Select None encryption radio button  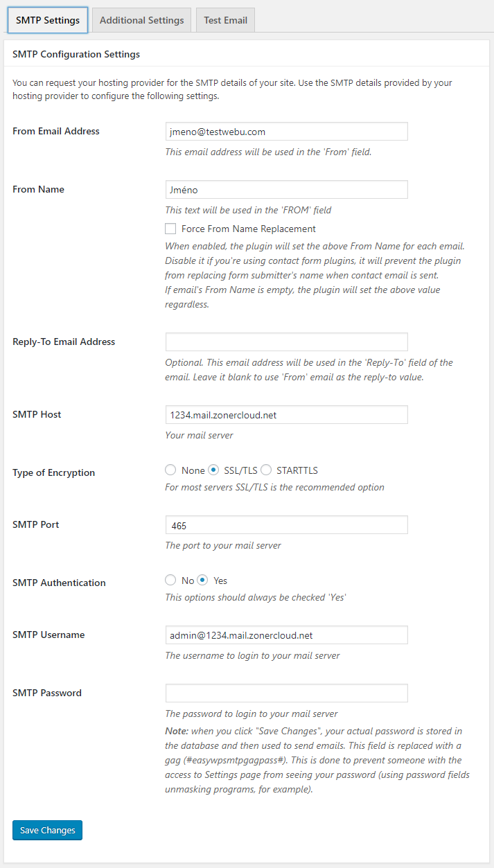pyautogui.click(x=170, y=470)
